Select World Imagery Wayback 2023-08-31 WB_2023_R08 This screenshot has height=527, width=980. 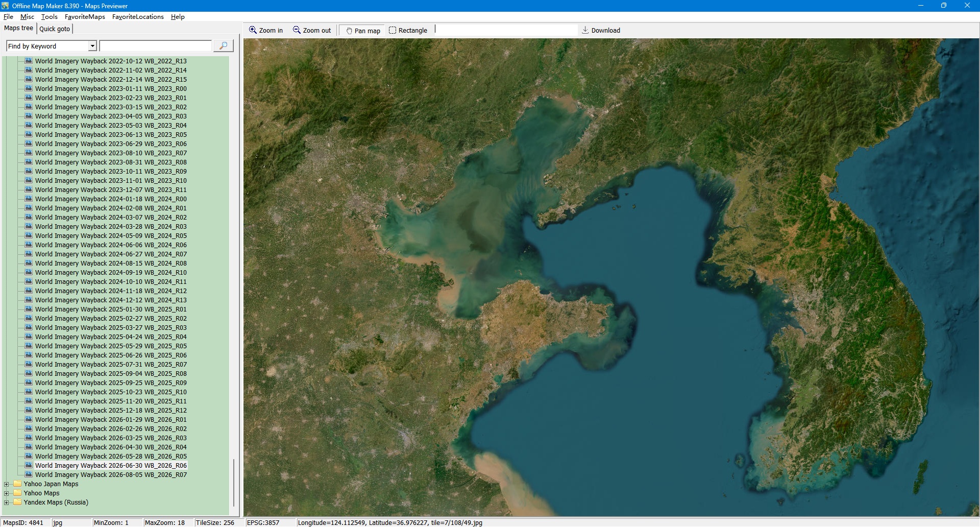(111, 162)
